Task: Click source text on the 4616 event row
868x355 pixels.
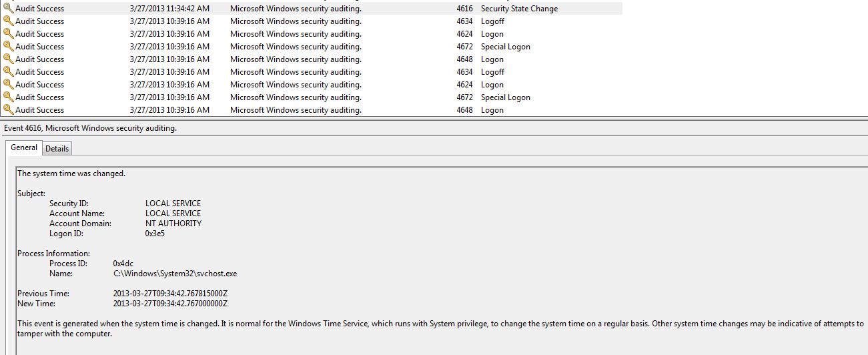Action: [296, 9]
